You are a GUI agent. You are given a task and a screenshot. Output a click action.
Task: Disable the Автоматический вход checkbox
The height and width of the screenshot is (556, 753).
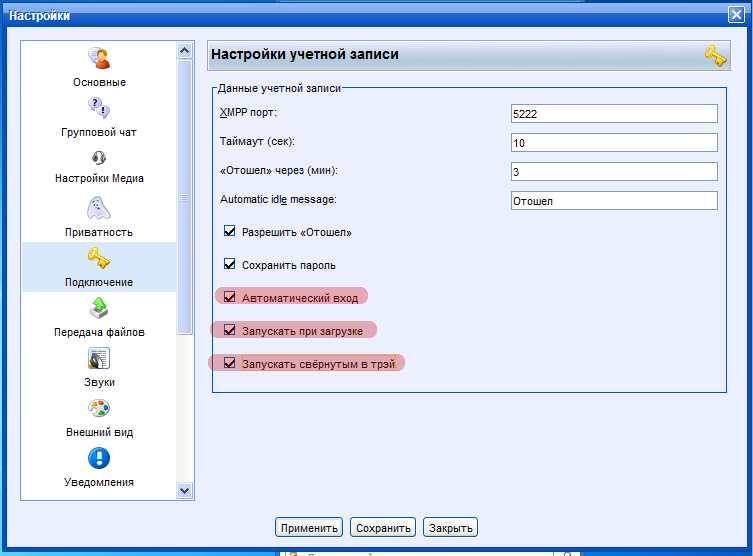230,297
